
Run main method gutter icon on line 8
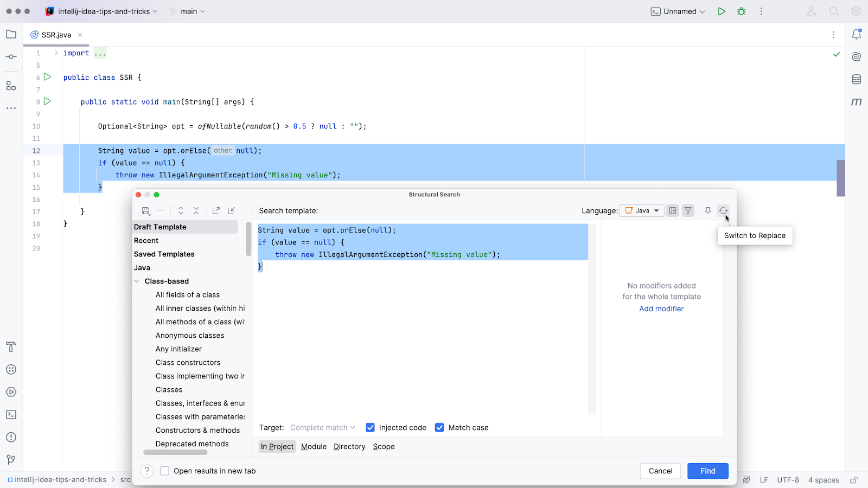pos(48,101)
